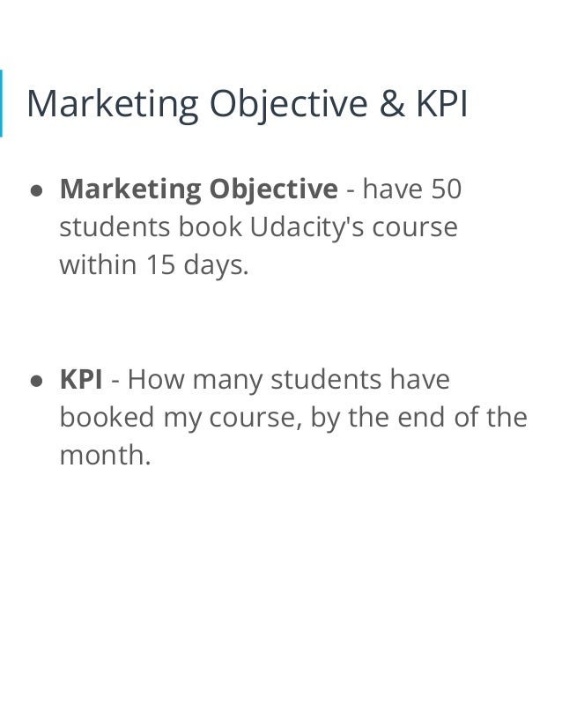Click the number 50 in the objective
Image resolution: width=562 pixels, height=728 pixels.
tap(447, 189)
